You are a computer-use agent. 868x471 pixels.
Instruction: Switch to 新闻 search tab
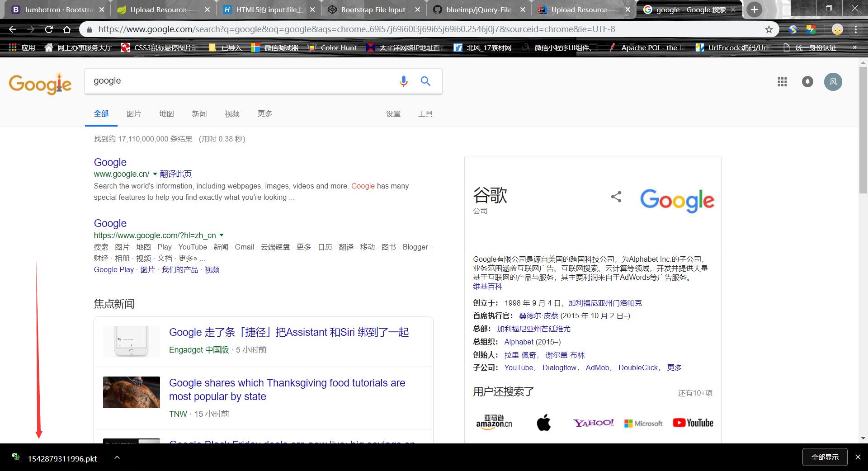(x=199, y=114)
